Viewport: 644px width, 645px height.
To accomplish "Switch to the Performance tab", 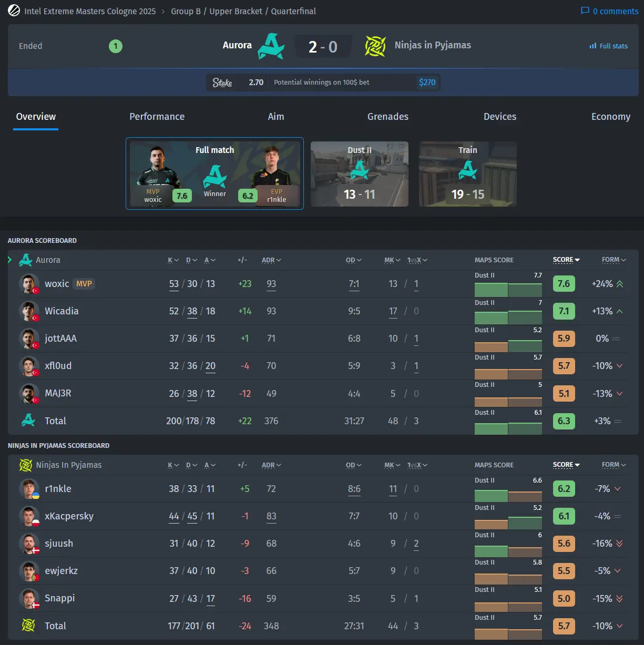I will [157, 117].
